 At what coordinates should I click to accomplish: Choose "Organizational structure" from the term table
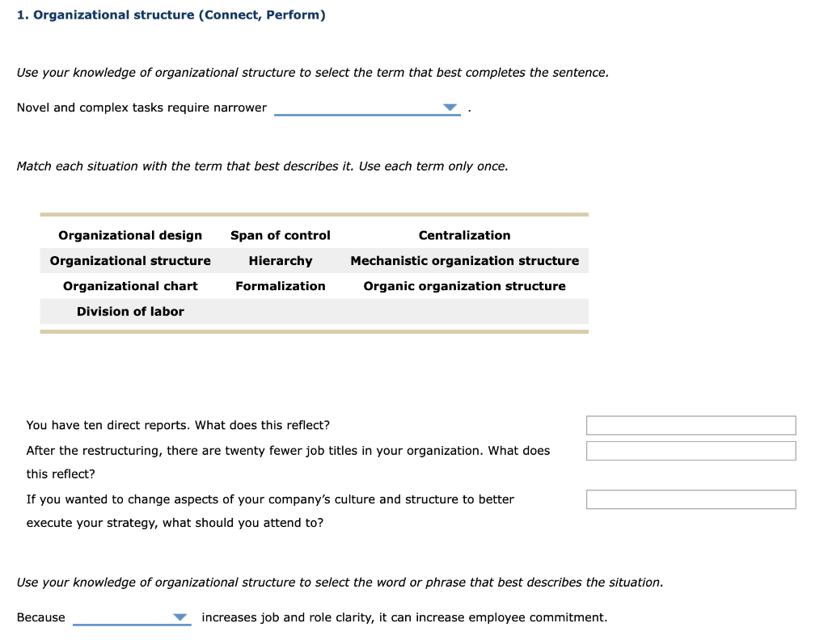pos(130,260)
